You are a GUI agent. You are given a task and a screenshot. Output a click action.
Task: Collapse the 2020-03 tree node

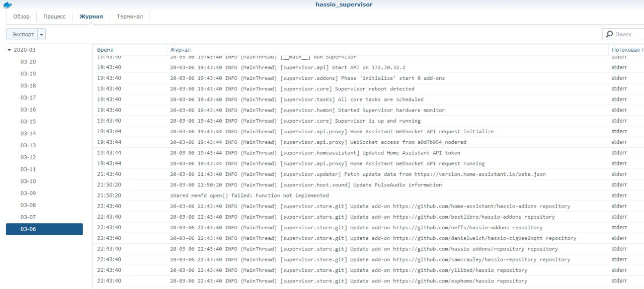(9, 50)
